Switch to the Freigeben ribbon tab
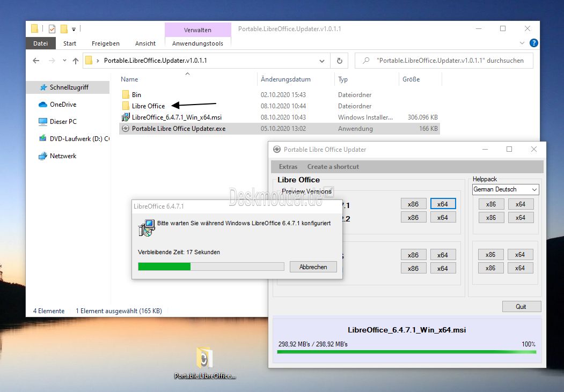The width and height of the screenshot is (564, 392). tap(105, 43)
